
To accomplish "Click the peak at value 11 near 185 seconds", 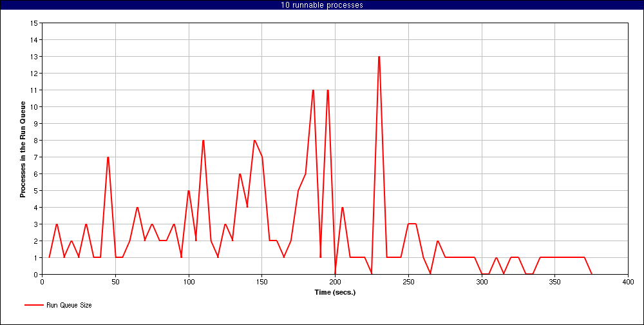I will coord(314,90).
